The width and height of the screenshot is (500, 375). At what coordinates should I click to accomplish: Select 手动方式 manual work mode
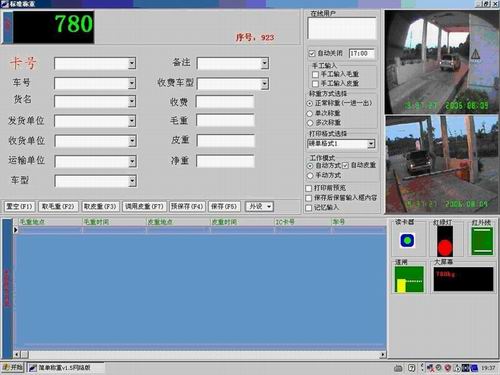310,175
